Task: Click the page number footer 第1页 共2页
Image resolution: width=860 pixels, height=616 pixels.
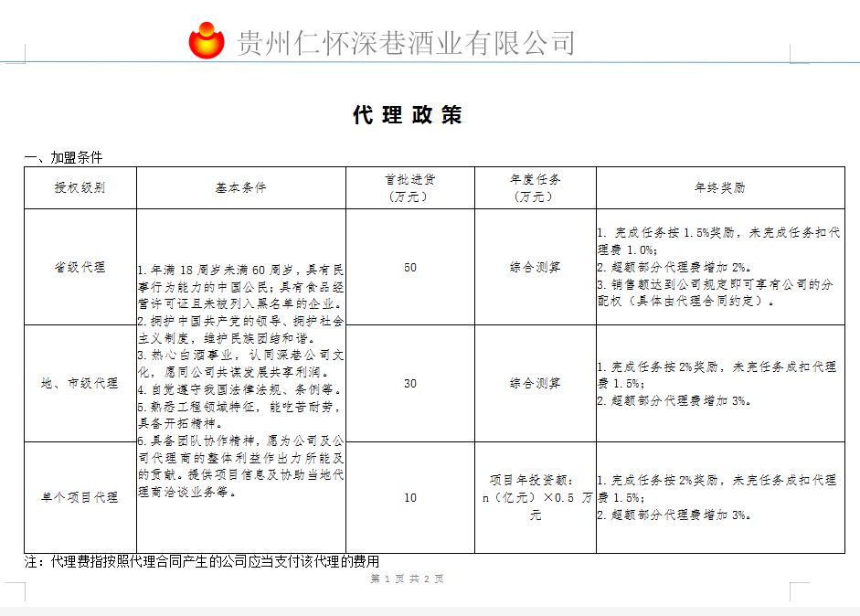Action: click(407, 579)
